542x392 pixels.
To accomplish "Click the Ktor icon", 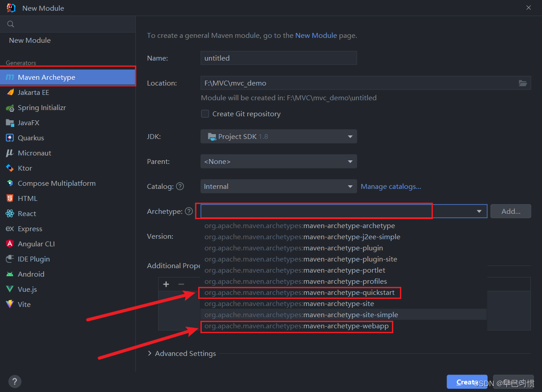I will click(x=10, y=168).
